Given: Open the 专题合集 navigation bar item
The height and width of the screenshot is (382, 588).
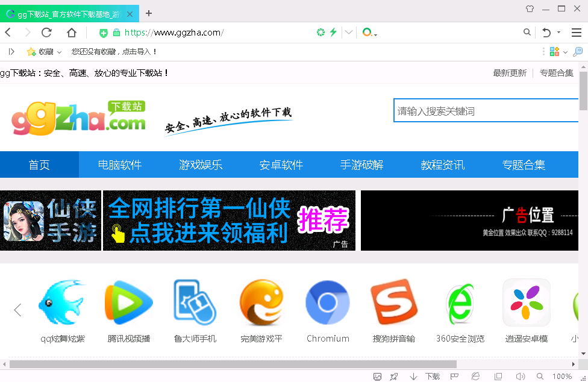Looking at the screenshot, I should 524,164.
